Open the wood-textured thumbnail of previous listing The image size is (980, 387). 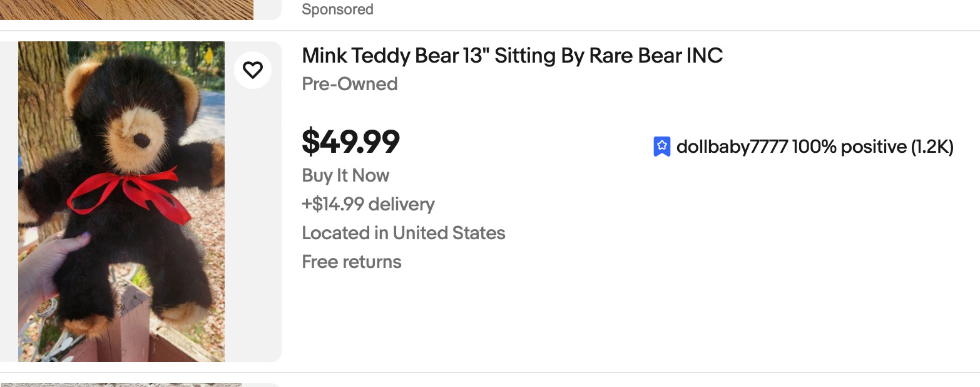coord(126,9)
